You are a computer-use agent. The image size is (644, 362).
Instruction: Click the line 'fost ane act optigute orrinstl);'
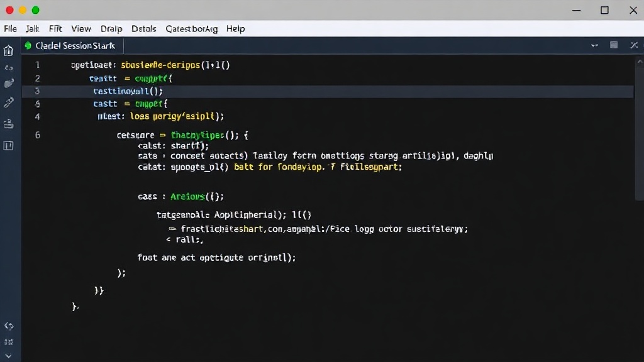[x=216, y=258]
